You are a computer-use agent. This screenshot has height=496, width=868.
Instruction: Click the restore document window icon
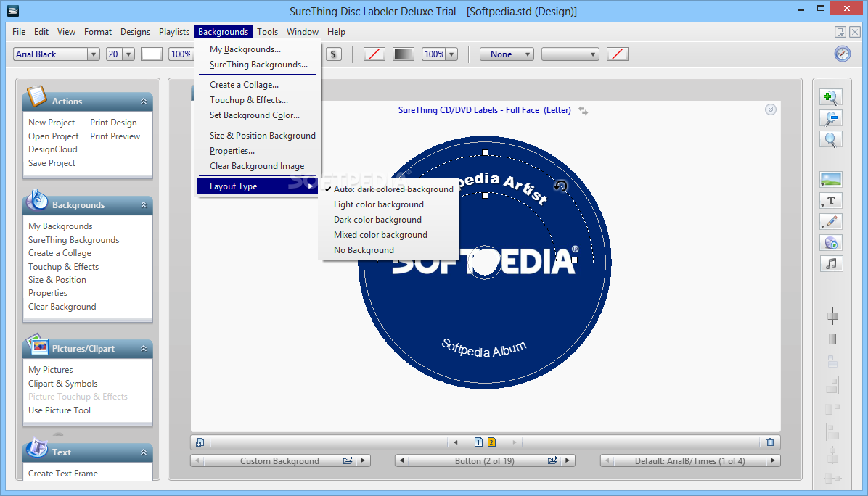tap(840, 32)
